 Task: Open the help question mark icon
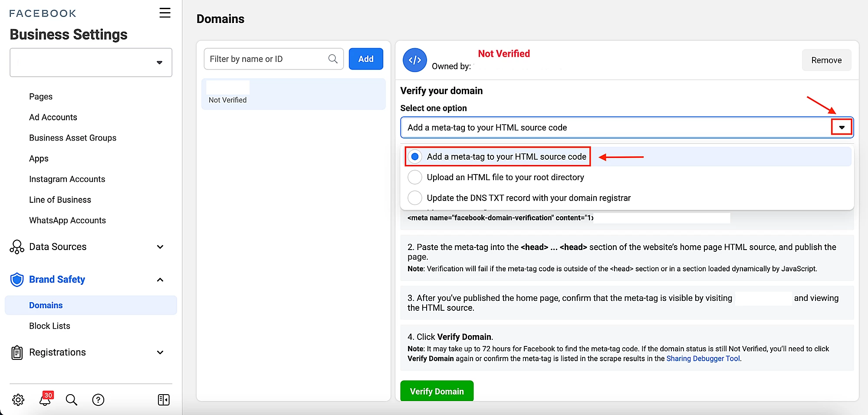pyautogui.click(x=99, y=400)
